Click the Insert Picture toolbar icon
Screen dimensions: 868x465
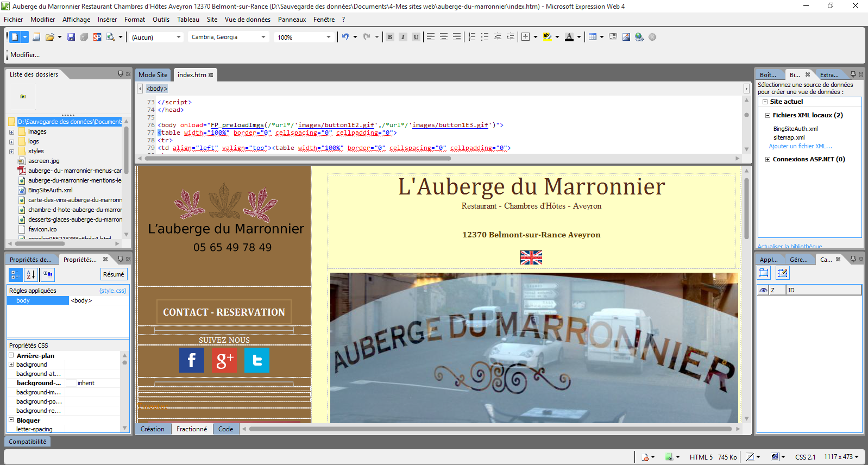626,37
